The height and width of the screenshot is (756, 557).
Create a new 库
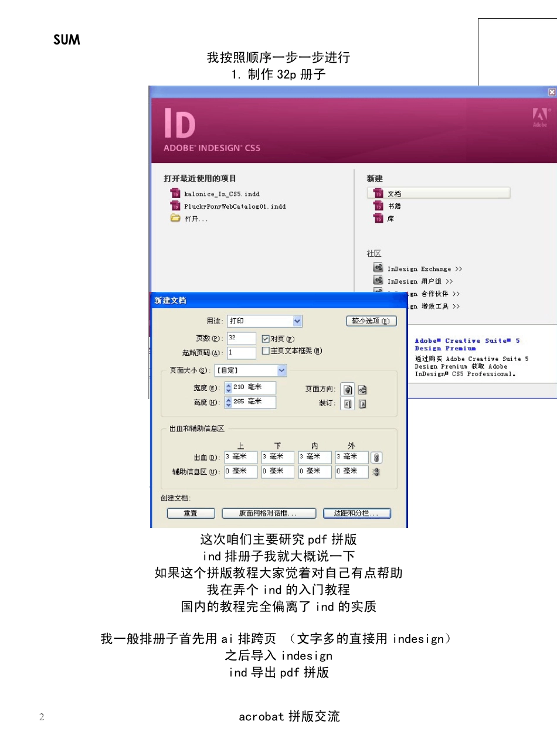[390, 219]
